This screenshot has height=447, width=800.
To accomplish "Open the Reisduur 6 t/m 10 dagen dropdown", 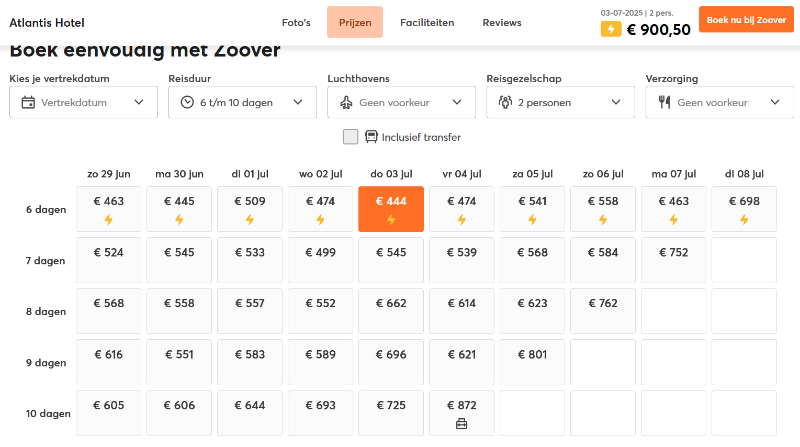I will point(298,102).
